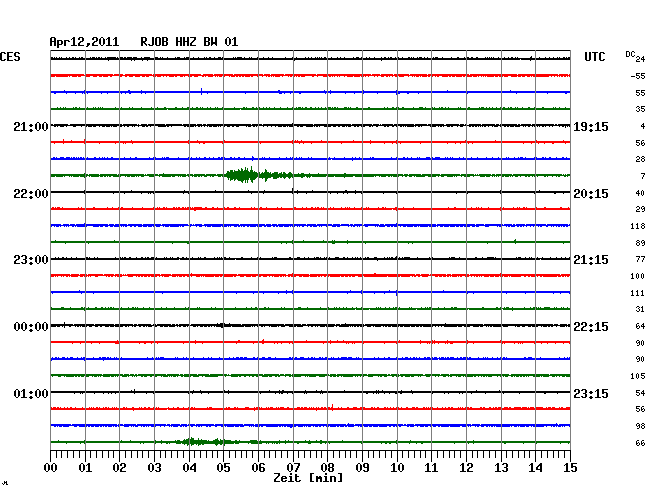650x494 pixels.
Task: Click the local time label "22:00"
Action: [x=31, y=194]
